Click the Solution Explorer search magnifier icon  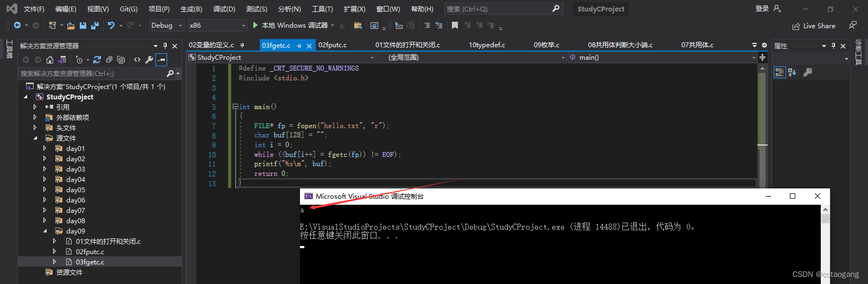(x=170, y=73)
